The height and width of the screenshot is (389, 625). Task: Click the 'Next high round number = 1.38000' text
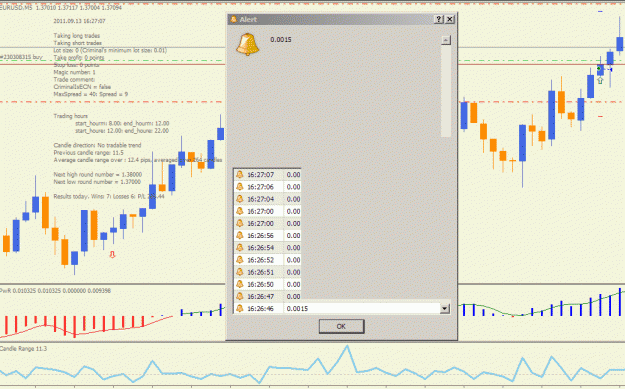[x=98, y=175]
